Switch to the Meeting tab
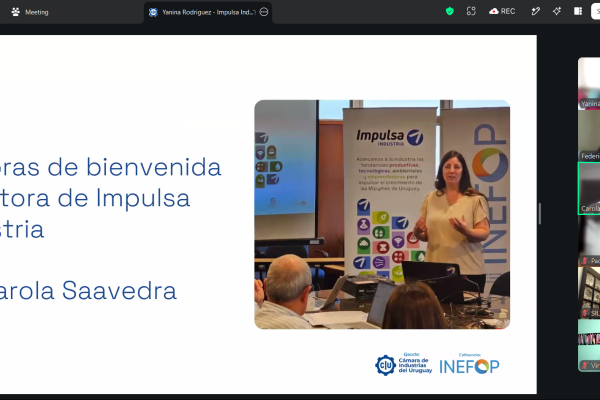600x400 pixels. [31, 12]
